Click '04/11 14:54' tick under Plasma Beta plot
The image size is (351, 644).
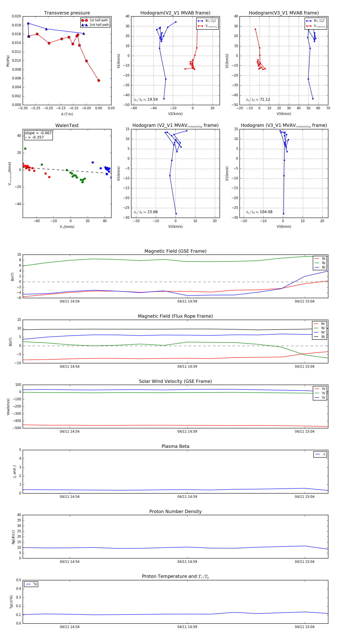70,497
